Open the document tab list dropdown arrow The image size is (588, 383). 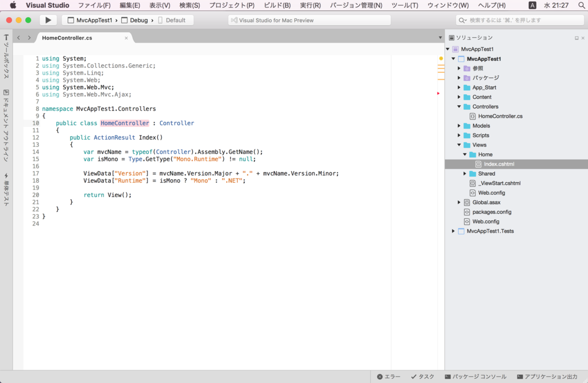pyautogui.click(x=440, y=37)
